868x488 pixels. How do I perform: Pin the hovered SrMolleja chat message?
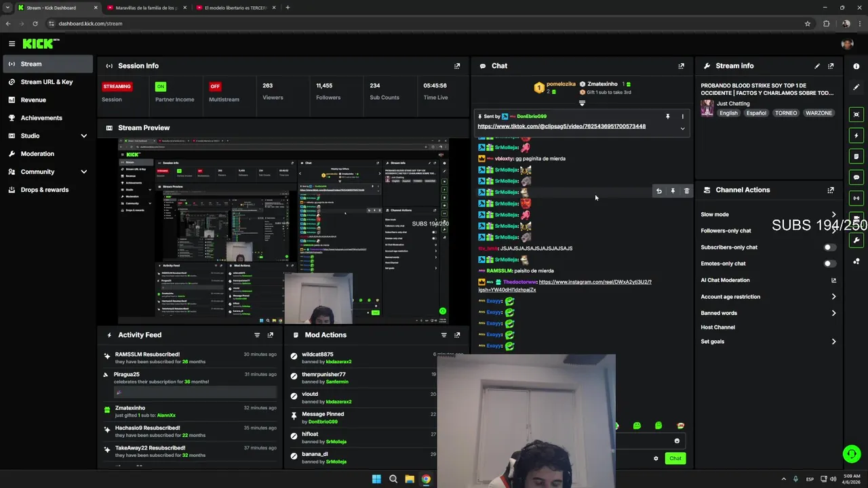point(673,191)
